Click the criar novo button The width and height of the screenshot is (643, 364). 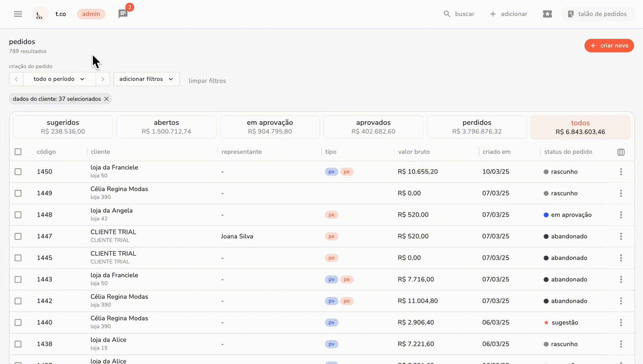pyautogui.click(x=609, y=45)
